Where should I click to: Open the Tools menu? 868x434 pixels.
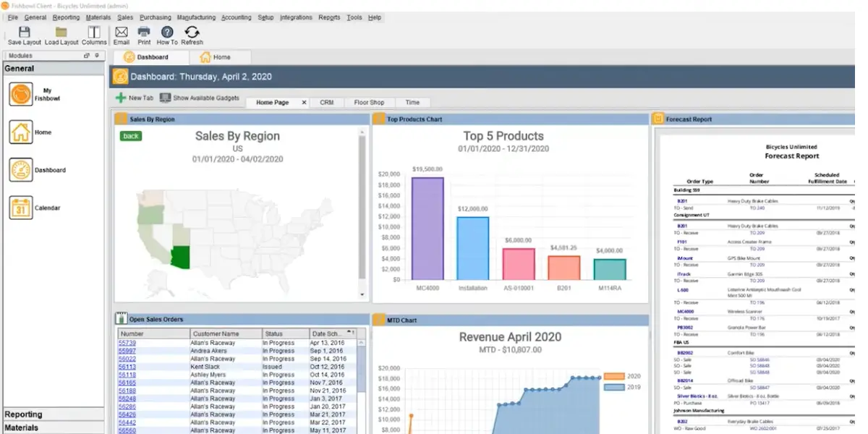click(x=354, y=17)
